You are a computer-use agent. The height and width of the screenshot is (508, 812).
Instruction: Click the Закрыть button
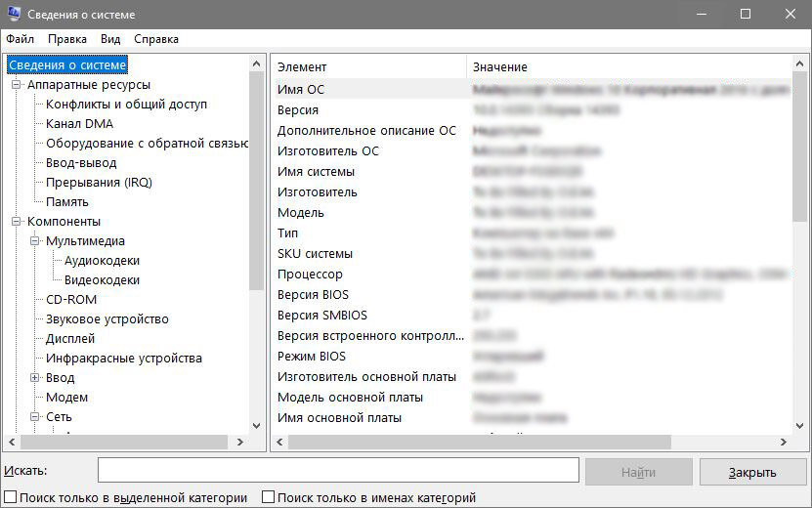[753, 472]
